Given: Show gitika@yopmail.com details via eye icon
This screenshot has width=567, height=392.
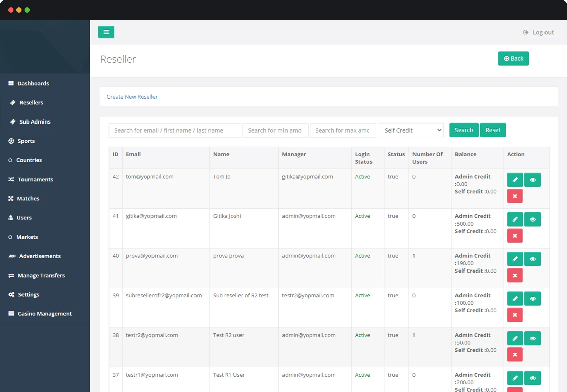Looking at the screenshot, I should (x=532, y=219).
